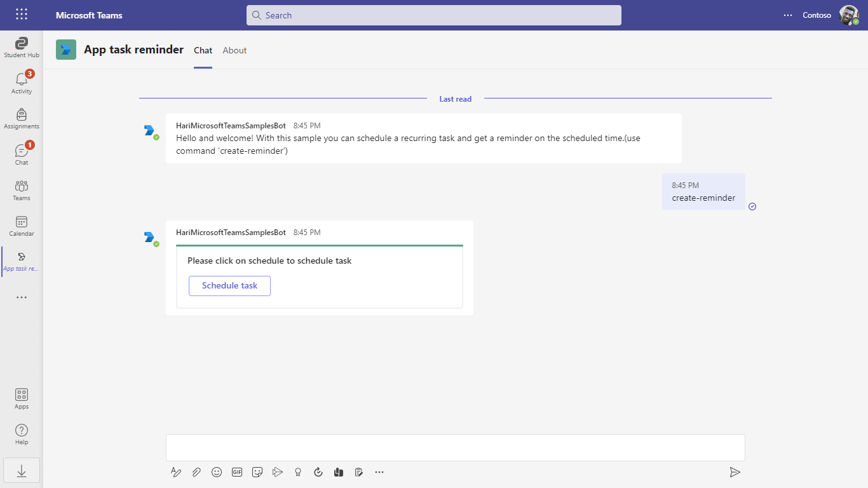The width and height of the screenshot is (868, 488).
Task: Go to Assignments in the sidebar
Action: [22, 119]
